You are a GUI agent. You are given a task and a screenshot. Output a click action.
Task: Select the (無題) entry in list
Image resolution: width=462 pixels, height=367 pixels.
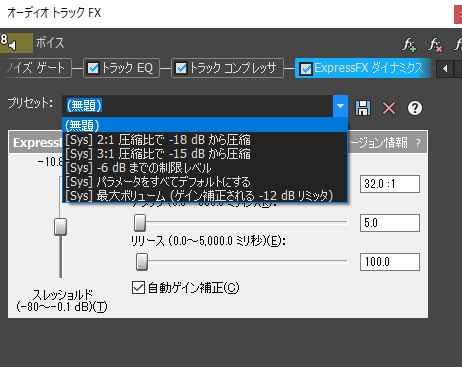click(205, 125)
